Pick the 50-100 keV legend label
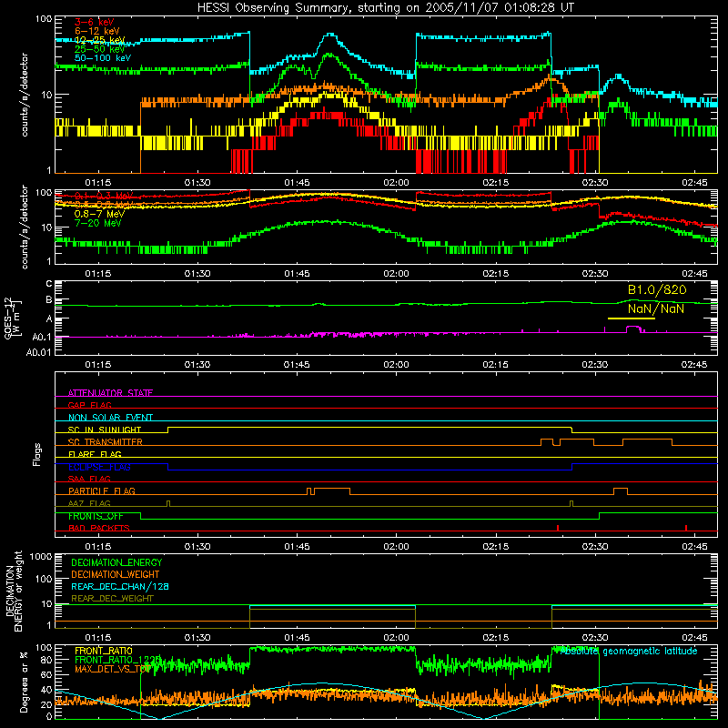Screen dimensions: 728x728 [x=103, y=58]
